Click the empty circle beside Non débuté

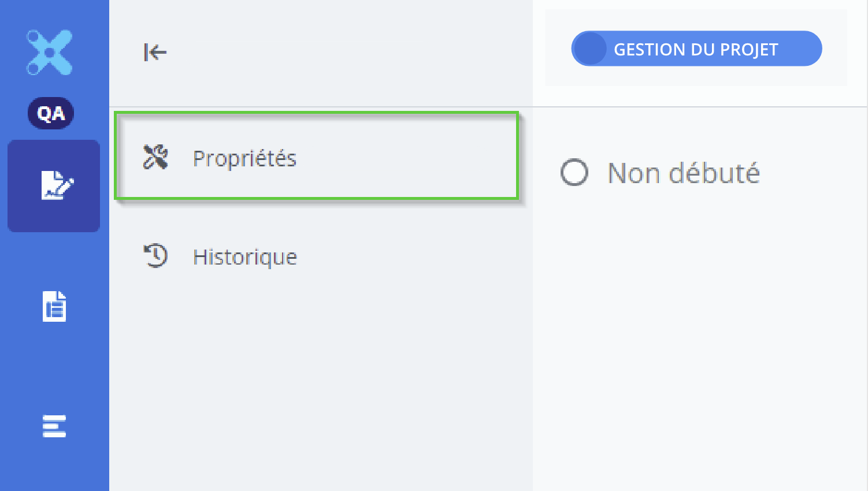pyautogui.click(x=574, y=173)
